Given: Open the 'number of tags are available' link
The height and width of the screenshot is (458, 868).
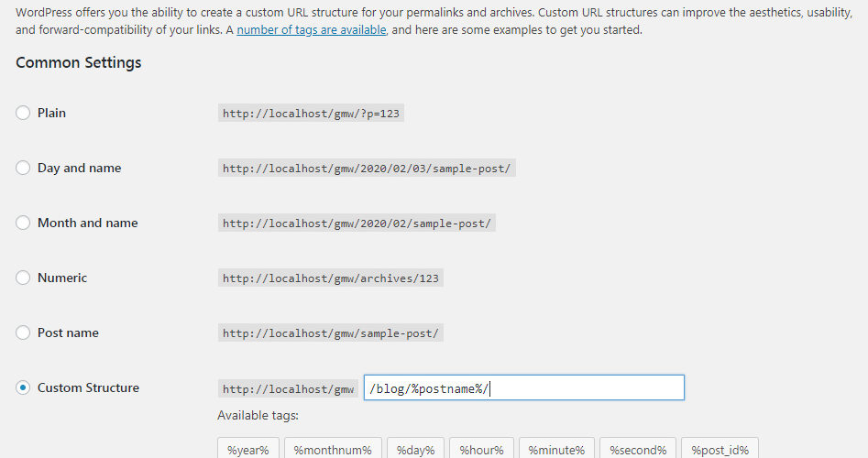Looking at the screenshot, I should pyautogui.click(x=312, y=29).
